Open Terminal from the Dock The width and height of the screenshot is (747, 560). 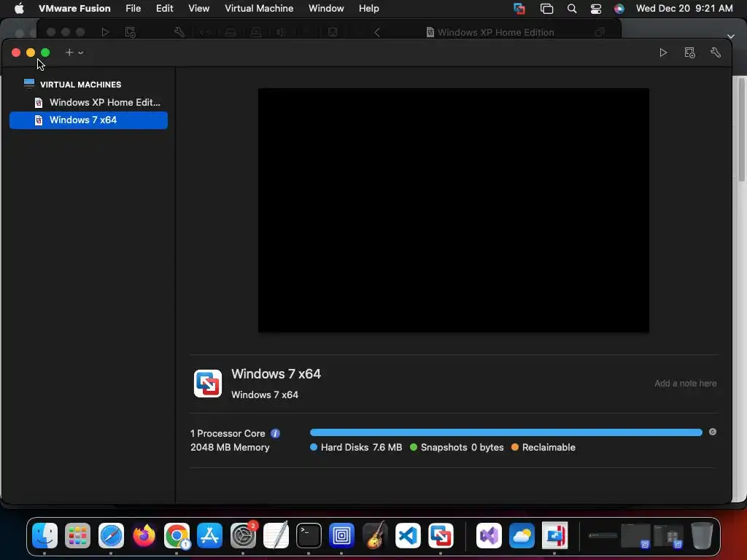pyautogui.click(x=309, y=535)
